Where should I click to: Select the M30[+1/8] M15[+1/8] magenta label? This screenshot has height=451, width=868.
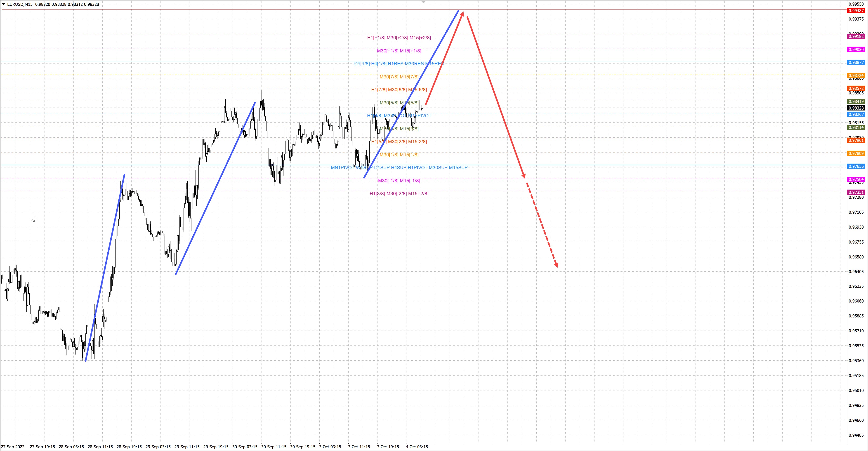pyautogui.click(x=399, y=51)
